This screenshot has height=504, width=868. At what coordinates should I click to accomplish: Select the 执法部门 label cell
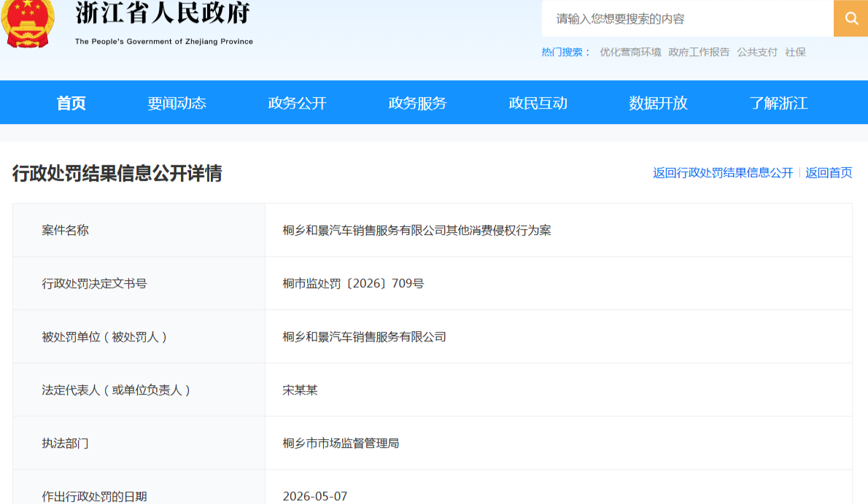click(139, 443)
